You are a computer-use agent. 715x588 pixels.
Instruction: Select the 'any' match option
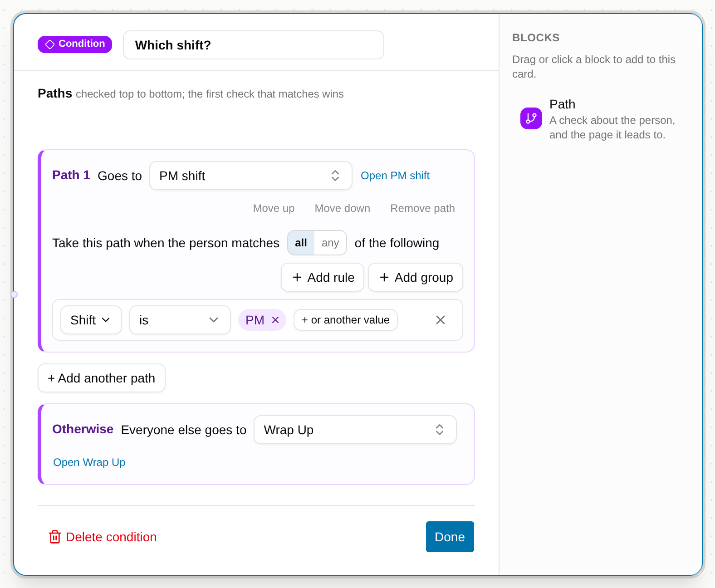(330, 243)
